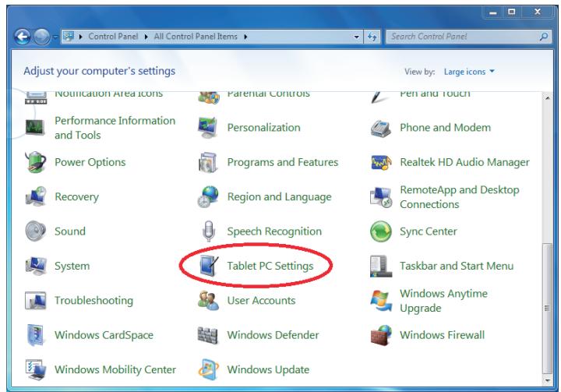
Task: Expand the address bar history dropdown arrow
Action: [x=356, y=37]
